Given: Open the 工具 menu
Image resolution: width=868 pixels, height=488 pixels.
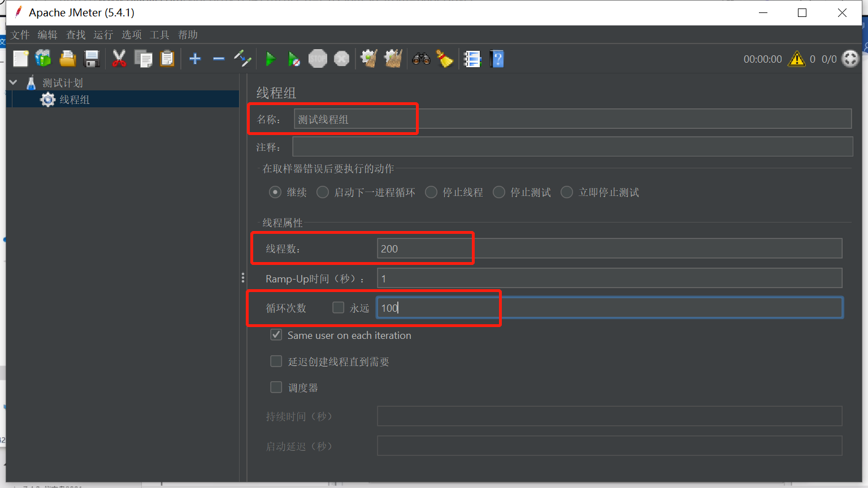Looking at the screenshot, I should click(x=159, y=35).
